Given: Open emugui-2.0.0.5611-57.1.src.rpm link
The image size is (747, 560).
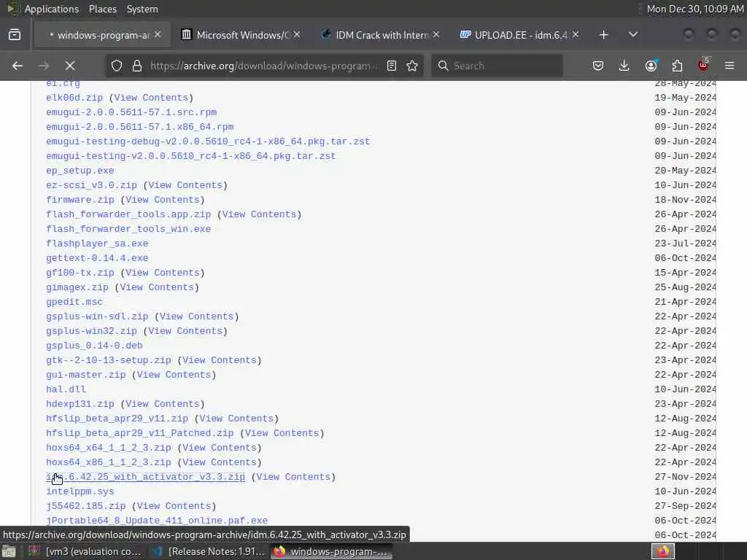Looking at the screenshot, I should click(x=131, y=112).
